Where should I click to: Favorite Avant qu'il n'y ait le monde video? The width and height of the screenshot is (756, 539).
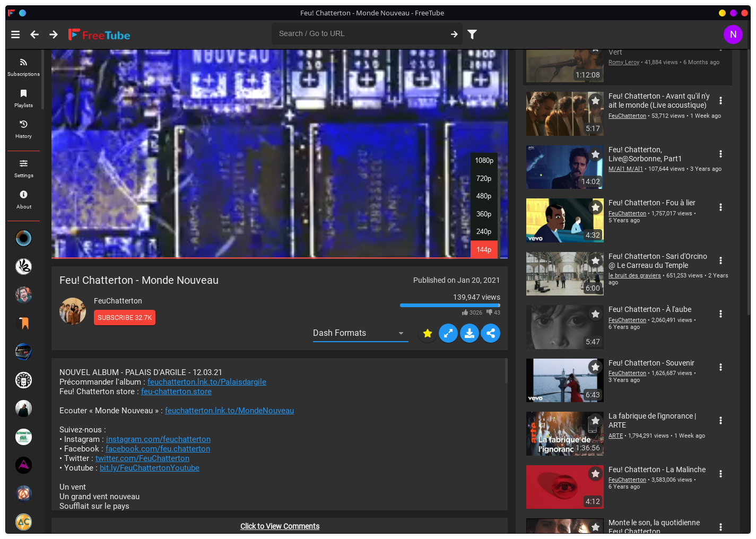pyautogui.click(x=595, y=101)
